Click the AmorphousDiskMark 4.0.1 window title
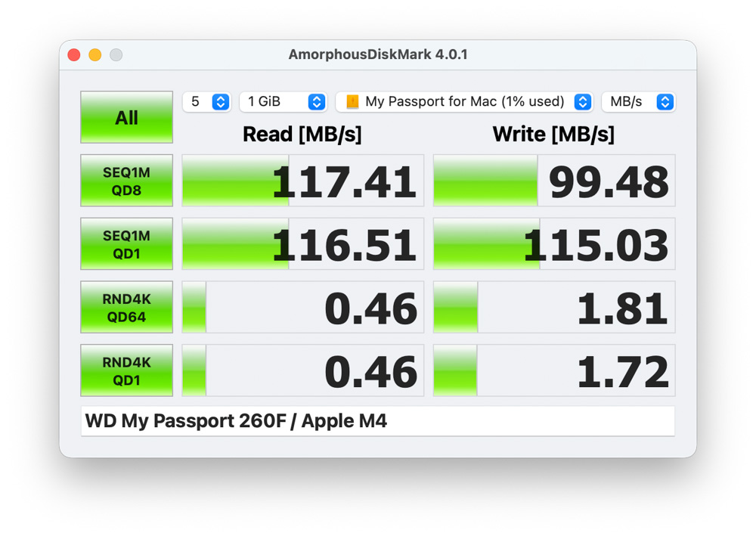Image resolution: width=756 pixels, height=536 pixels. click(378, 54)
